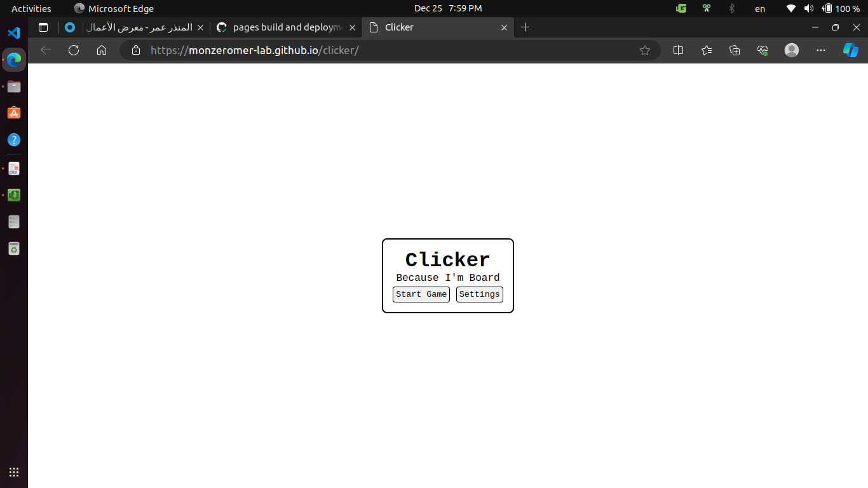This screenshot has width=868, height=488.
Task: Launch Copilot from the toolbar
Action: point(851,50)
